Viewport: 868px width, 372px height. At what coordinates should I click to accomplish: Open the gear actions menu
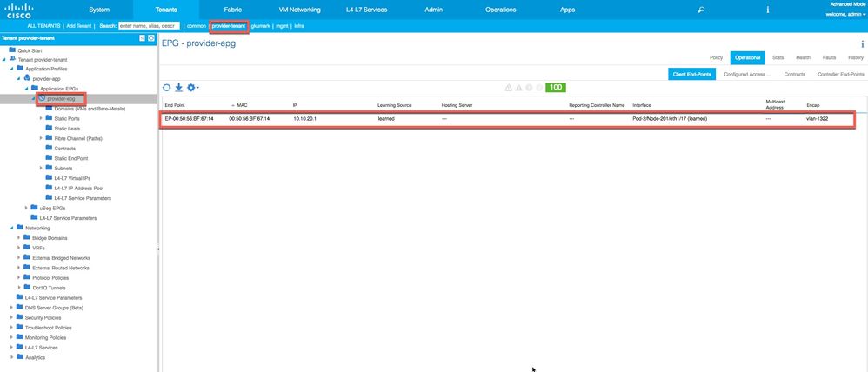click(x=192, y=88)
